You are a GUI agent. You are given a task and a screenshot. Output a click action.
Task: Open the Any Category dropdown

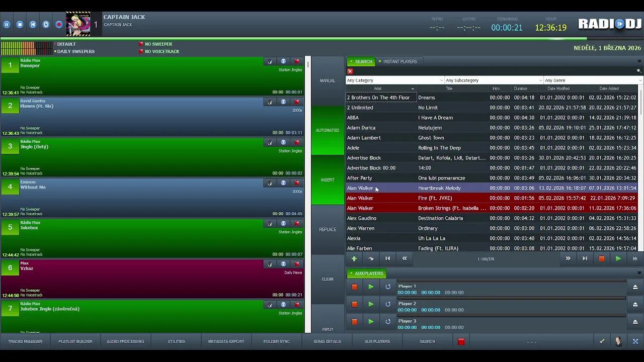(x=395, y=80)
